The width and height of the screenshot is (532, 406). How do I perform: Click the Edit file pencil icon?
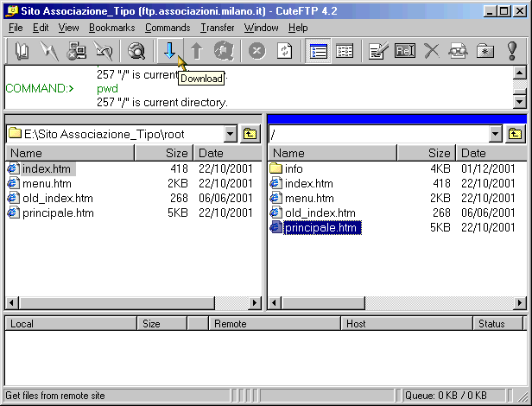(378, 51)
